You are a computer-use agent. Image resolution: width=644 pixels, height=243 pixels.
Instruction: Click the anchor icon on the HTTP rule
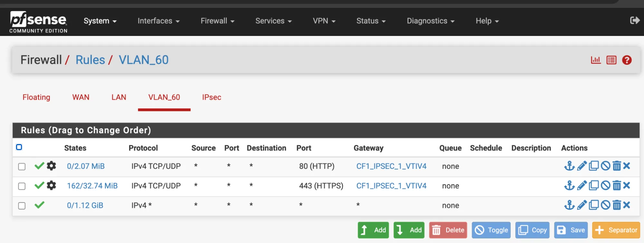coord(569,166)
